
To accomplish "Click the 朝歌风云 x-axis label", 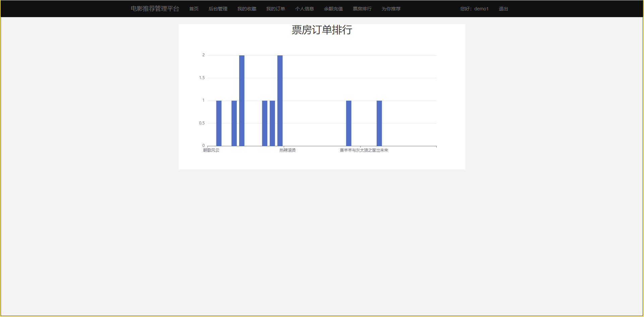I will pyautogui.click(x=211, y=150).
